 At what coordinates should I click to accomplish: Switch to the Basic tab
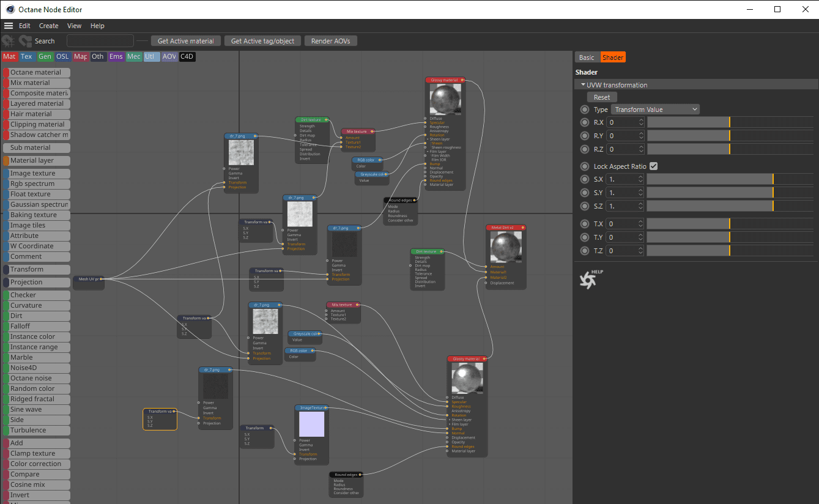pos(587,57)
